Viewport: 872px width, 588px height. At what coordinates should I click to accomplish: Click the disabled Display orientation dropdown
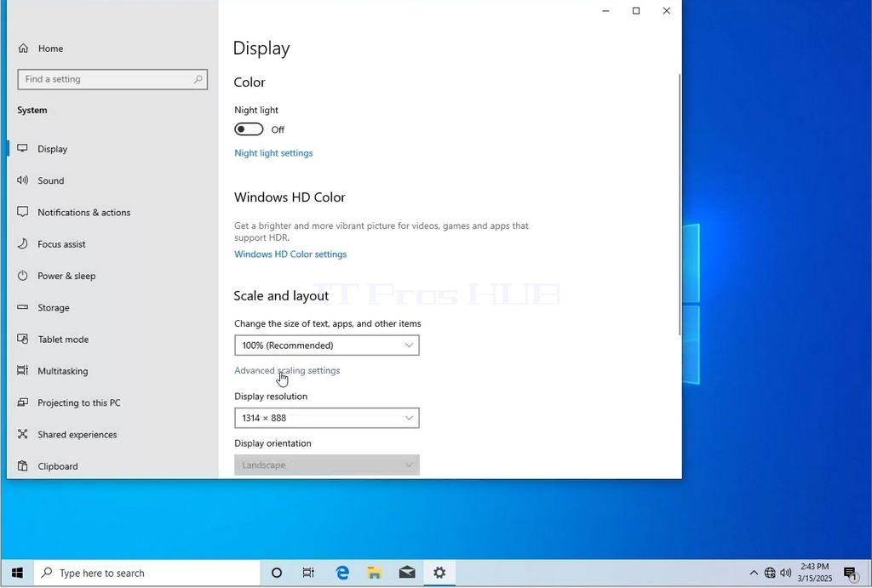coord(327,465)
